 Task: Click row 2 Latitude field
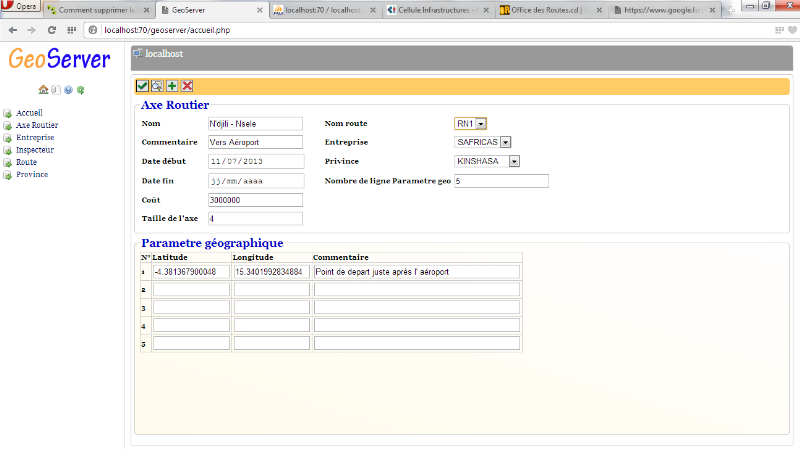[x=191, y=290]
